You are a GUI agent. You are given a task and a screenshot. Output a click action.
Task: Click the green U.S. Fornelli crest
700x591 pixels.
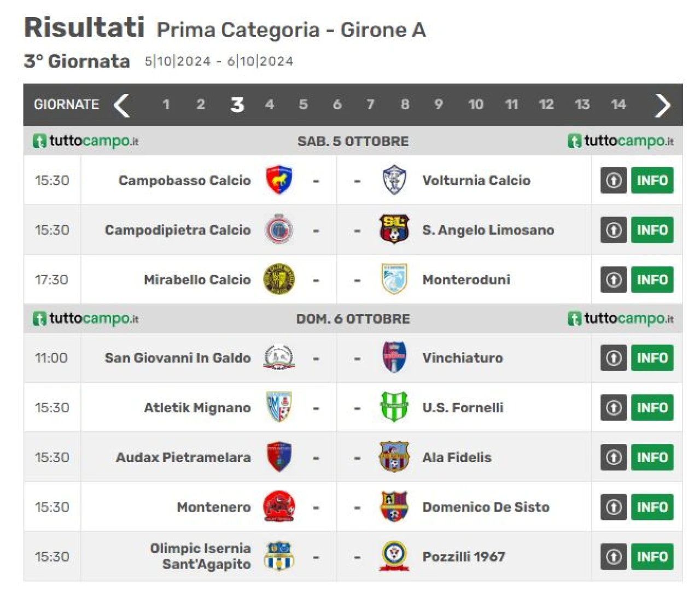click(x=394, y=407)
